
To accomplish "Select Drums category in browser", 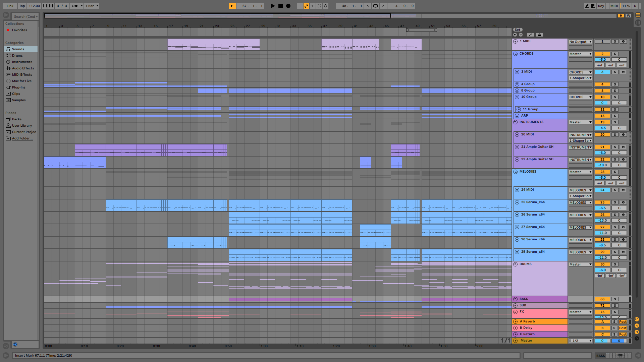I will click(17, 55).
